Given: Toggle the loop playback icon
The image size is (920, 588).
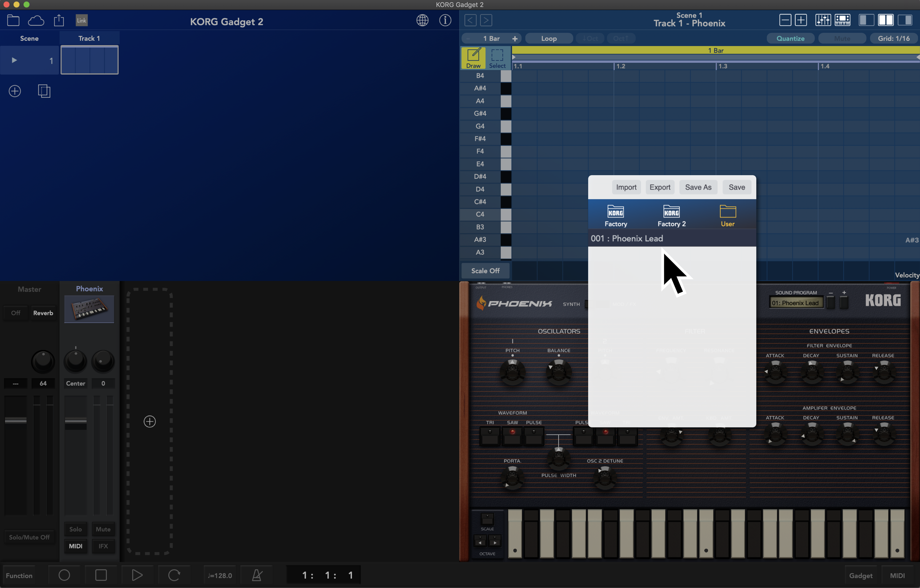Looking at the screenshot, I should [174, 575].
